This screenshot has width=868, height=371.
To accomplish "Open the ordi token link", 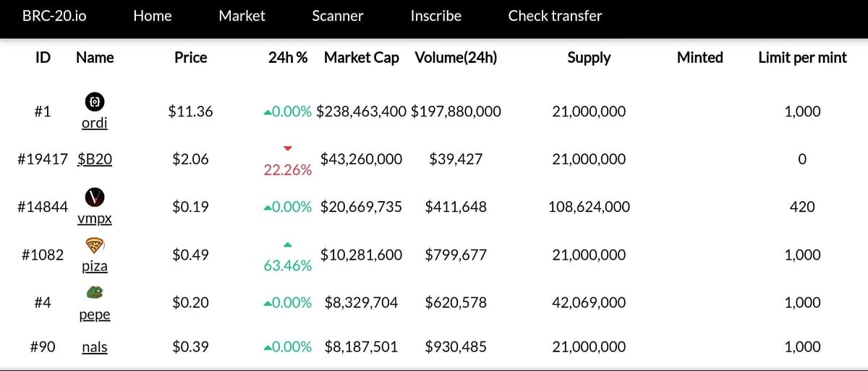I will [95, 123].
